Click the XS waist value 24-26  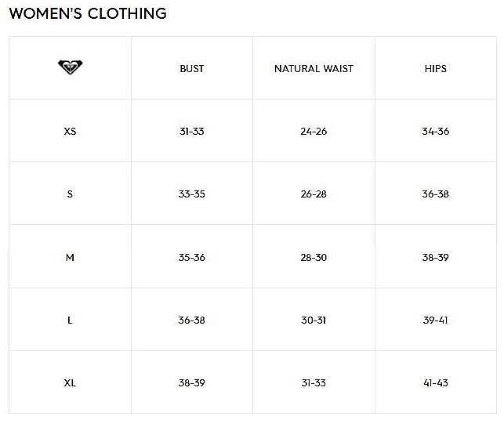[x=314, y=131]
